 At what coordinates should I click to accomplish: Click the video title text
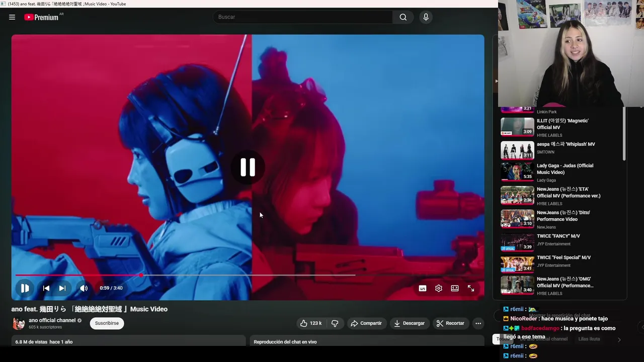(90, 309)
